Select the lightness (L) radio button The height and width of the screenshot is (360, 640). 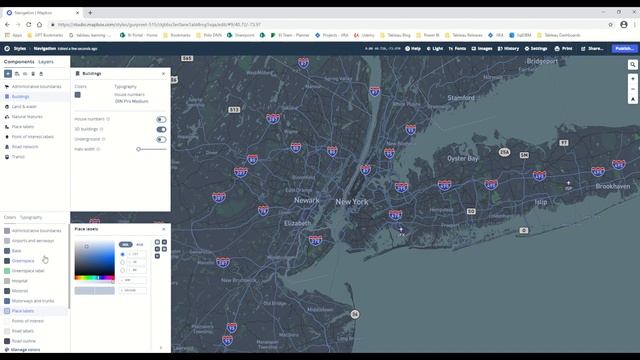(x=122, y=270)
